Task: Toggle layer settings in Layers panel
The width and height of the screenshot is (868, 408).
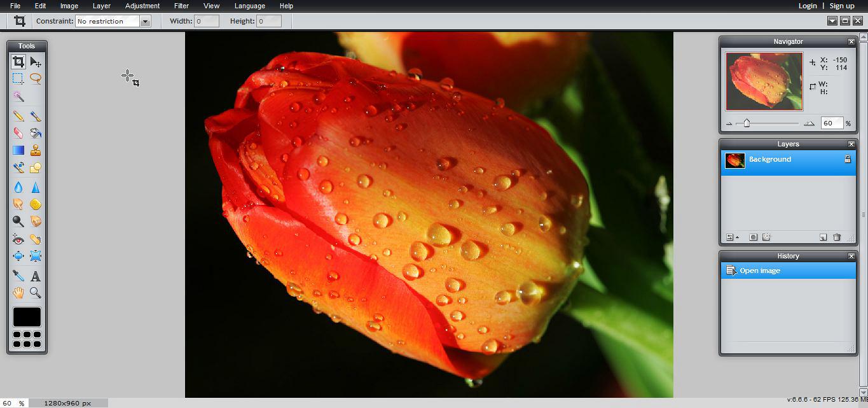Action: (731, 237)
